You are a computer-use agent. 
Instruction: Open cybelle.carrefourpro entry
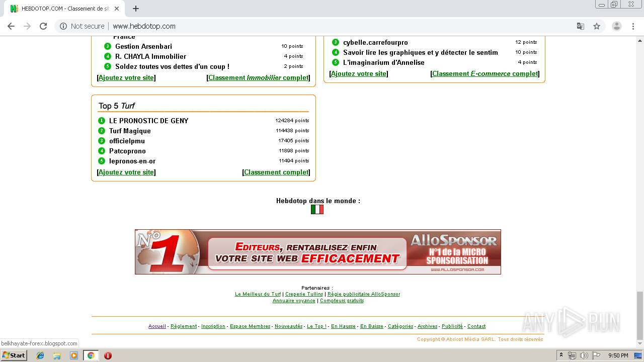coord(375,42)
